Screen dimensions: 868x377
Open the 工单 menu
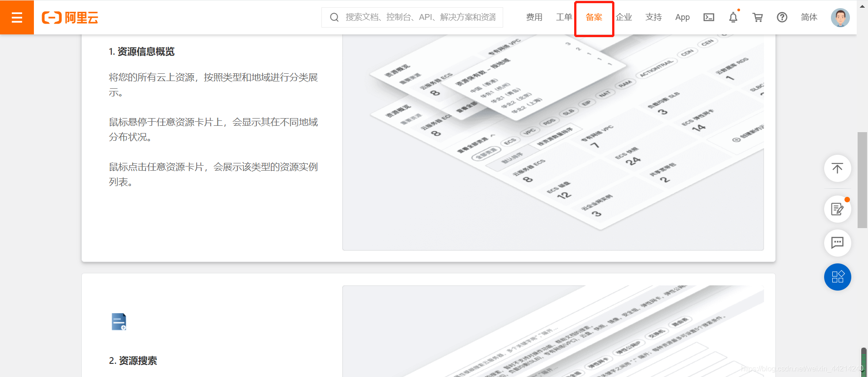pos(564,17)
